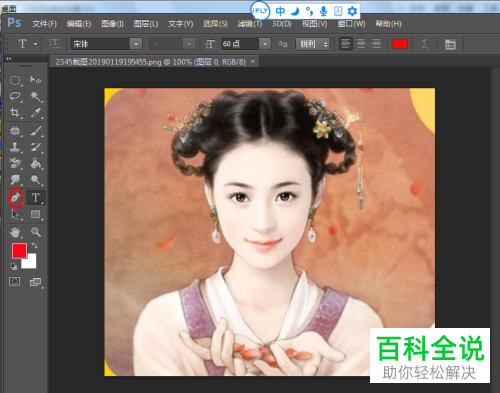Select the Zoom tool
This screenshot has width=500, height=393.
[36, 232]
